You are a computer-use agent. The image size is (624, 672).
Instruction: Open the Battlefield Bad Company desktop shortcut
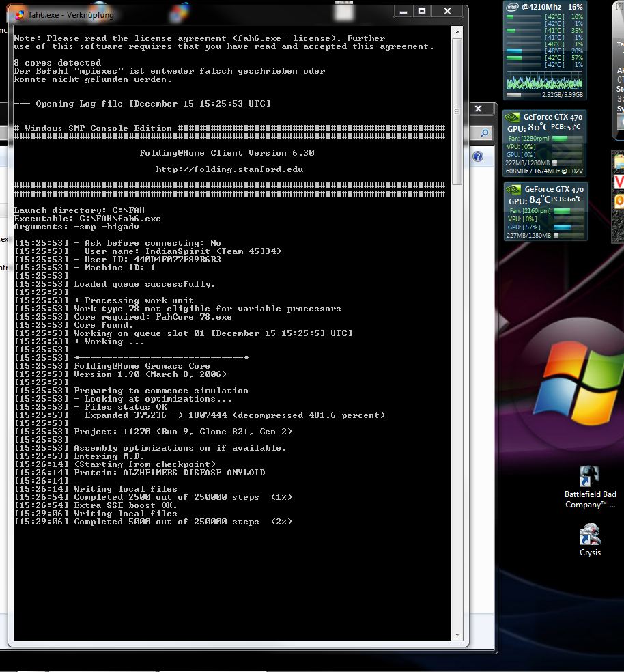[x=589, y=478]
